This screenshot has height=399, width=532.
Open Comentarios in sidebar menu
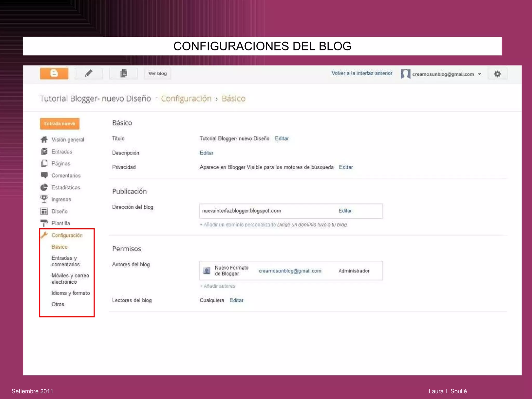(66, 176)
